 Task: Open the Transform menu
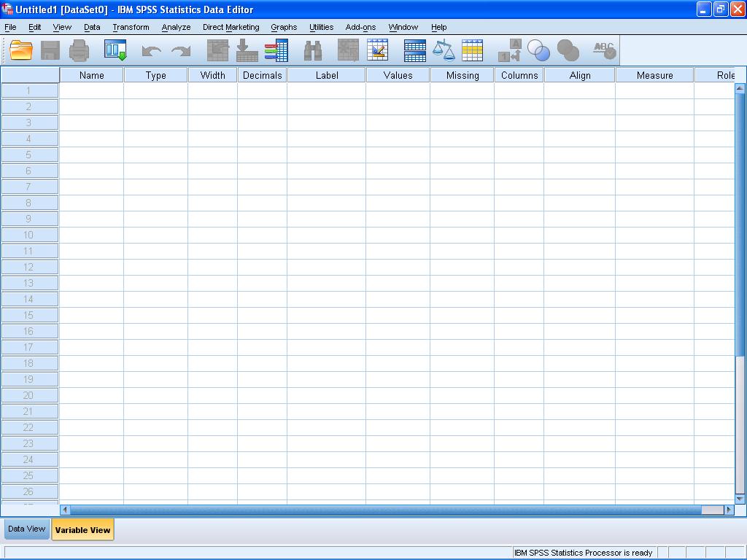point(131,27)
